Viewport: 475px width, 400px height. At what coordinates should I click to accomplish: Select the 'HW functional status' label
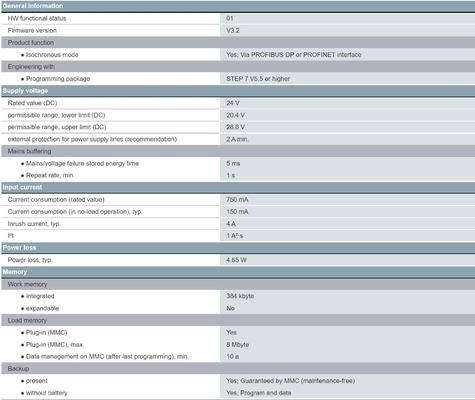pyautogui.click(x=37, y=18)
